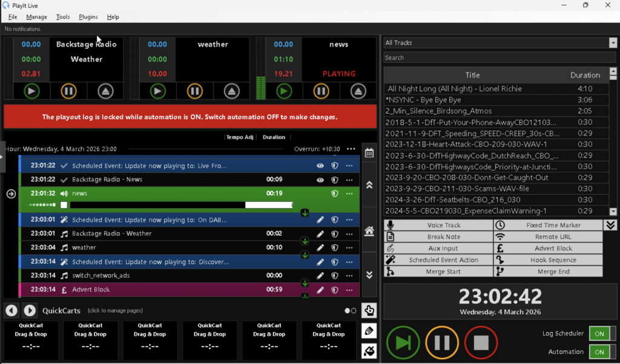Toggle Log Scheduler ON switch
The height and width of the screenshot is (364, 620).
click(602, 333)
